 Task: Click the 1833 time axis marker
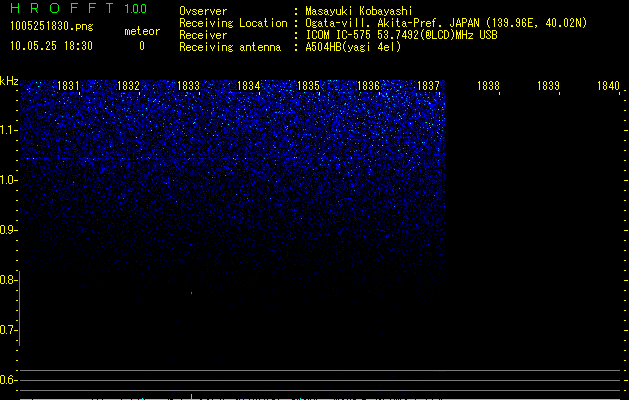[188, 86]
